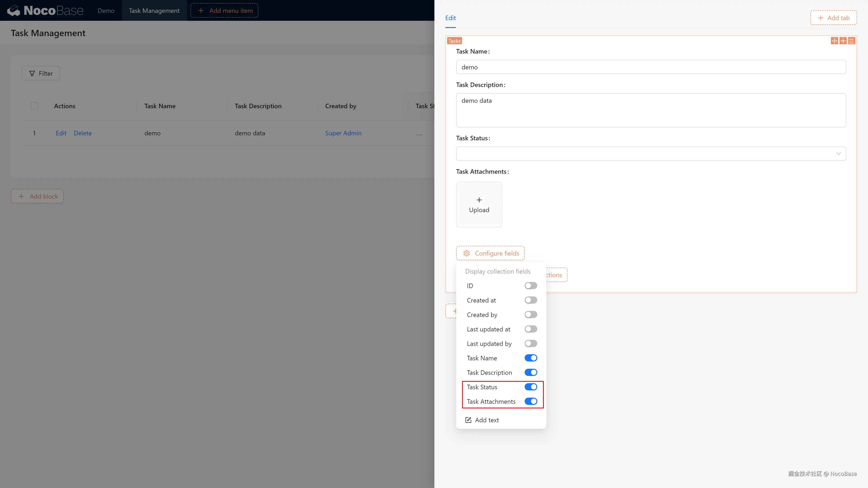Open the Tasks block hamburger settings menu
This screenshot has width=868, height=488.
click(851, 41)
